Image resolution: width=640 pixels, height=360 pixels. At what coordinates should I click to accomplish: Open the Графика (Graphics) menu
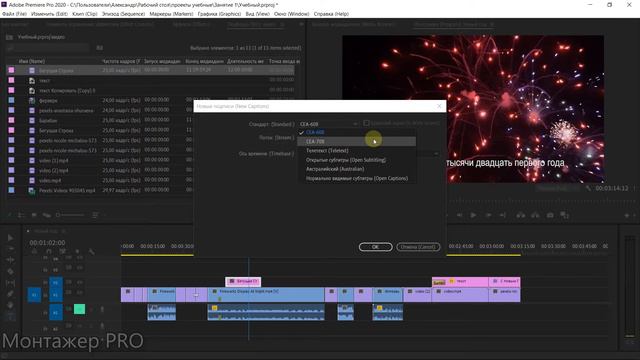click(219, 14)
